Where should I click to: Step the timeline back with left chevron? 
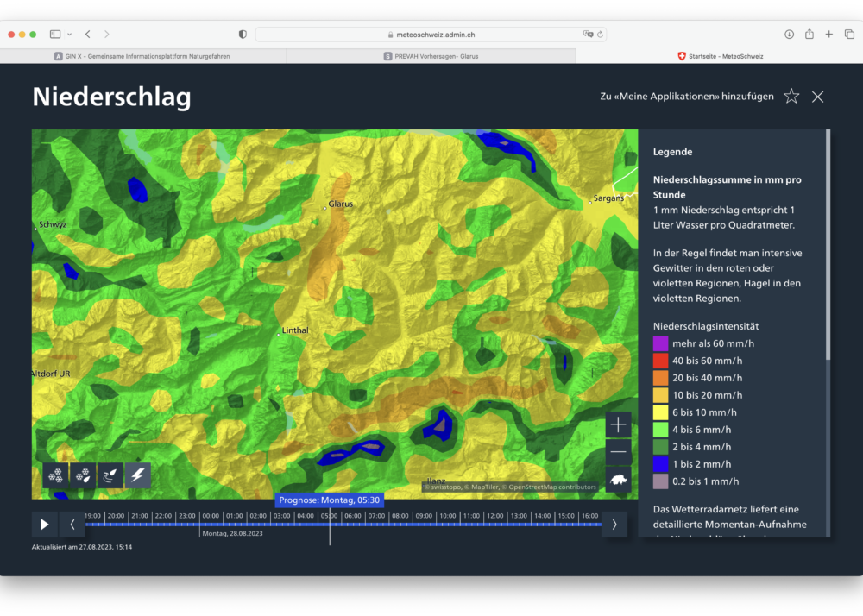[x=72, y=524]
